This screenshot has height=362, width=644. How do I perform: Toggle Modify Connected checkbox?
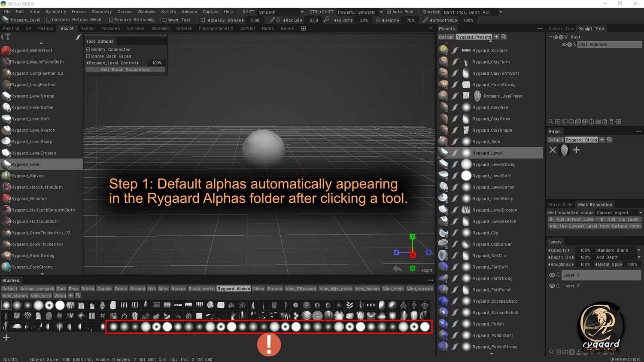(x=88, y=49)
